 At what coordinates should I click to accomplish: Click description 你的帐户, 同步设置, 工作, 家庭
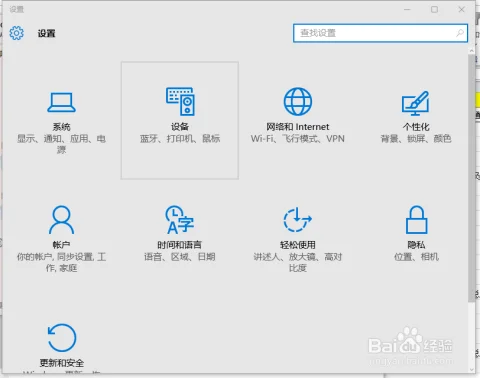61,262
